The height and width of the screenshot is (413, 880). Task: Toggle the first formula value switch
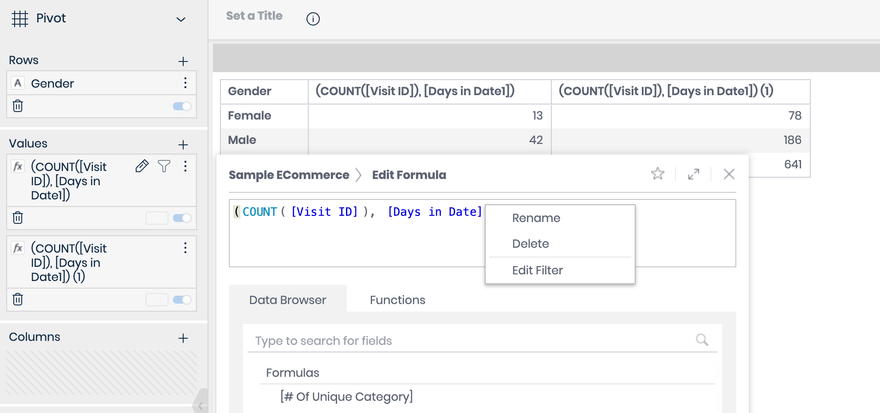click(182, 218)
